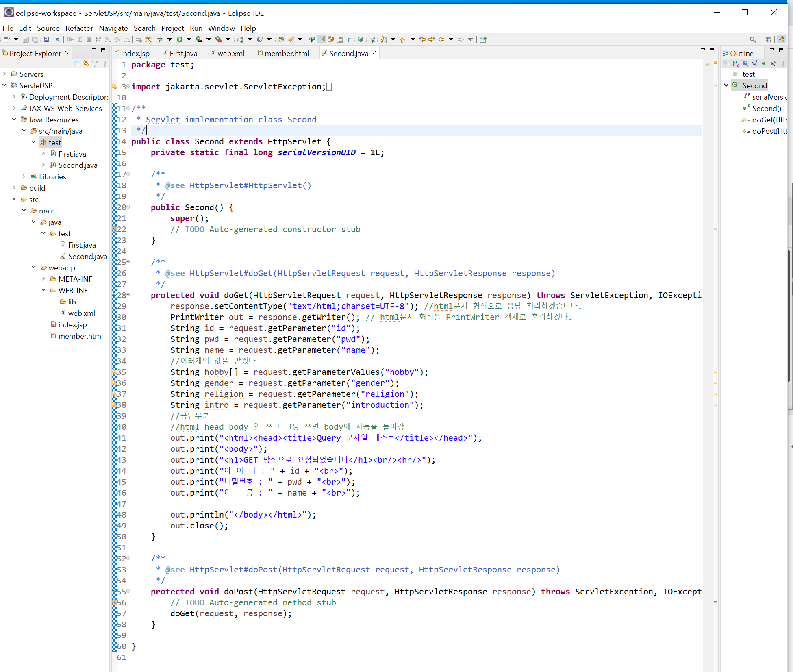Switch to the member.html editor tab
The image size is (793, 672).
click(283, 53)
